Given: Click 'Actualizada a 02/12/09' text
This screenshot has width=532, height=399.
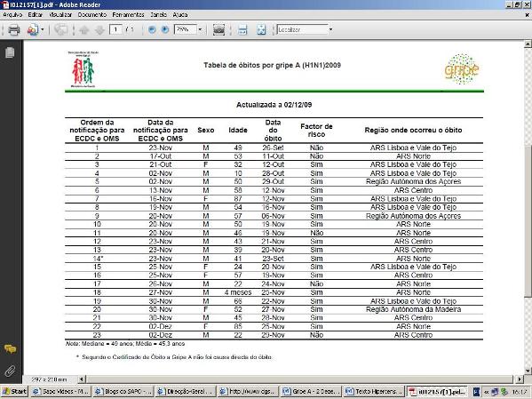Looking at the screenshot, I should coord(274,105).
